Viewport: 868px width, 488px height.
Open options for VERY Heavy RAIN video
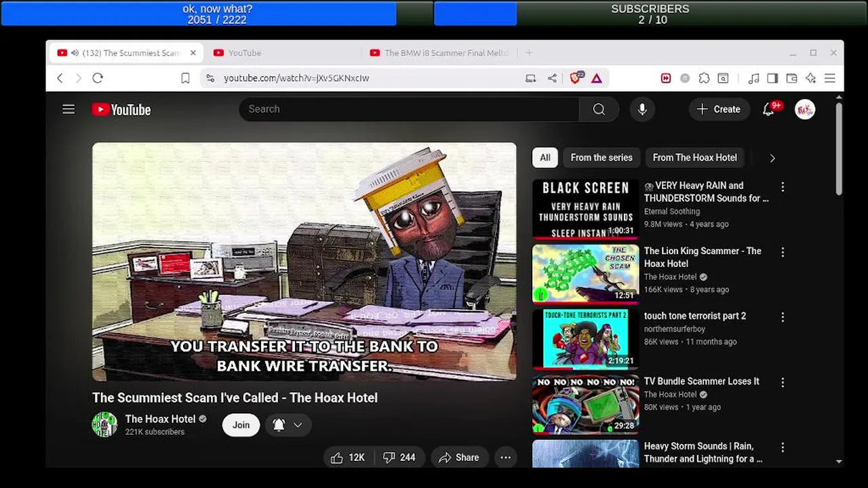pos(783,187)
